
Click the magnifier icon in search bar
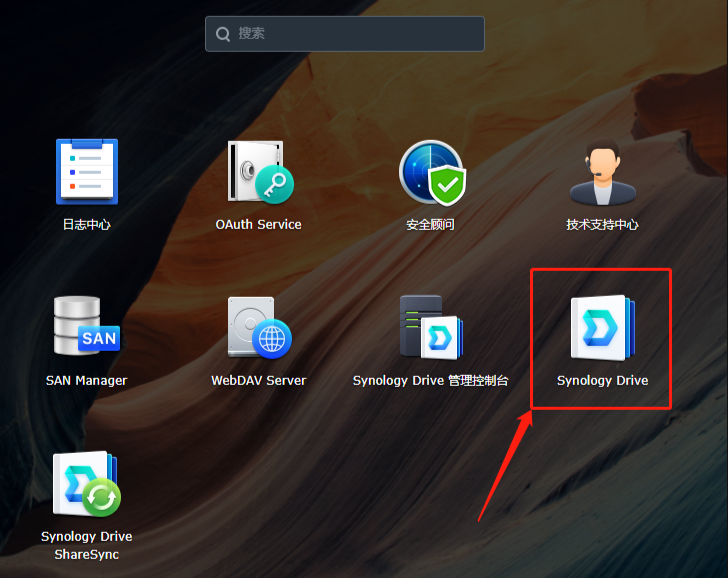[222, 34]
